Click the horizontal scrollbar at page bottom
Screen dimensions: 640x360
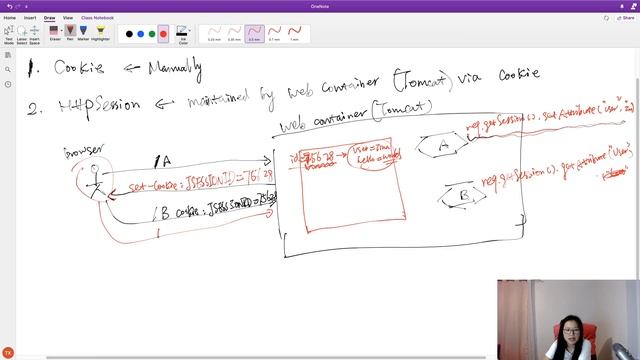265,358
